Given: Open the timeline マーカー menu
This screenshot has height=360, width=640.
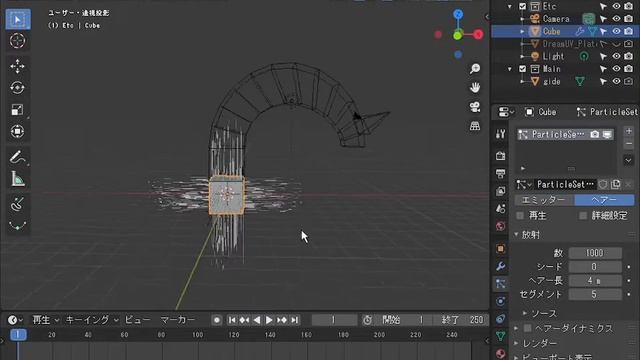Looking at the screenshot, I should pyautogui.click(x=177, y=320).
